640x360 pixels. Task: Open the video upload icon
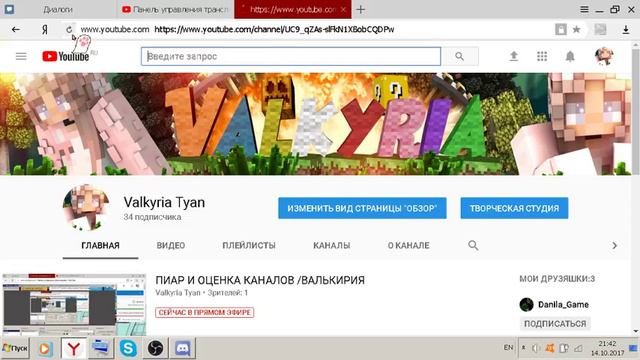(514, 56)
